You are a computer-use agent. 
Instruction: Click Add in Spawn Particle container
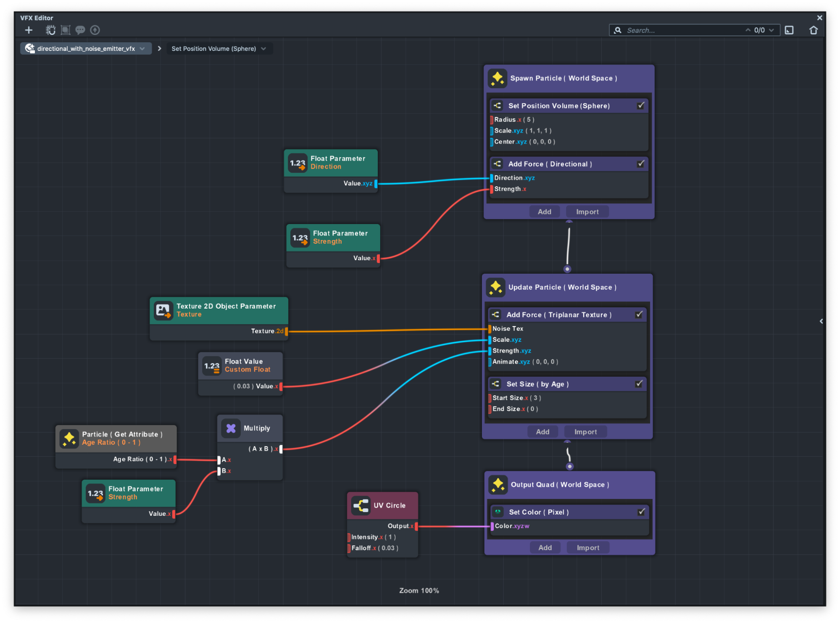544,212
